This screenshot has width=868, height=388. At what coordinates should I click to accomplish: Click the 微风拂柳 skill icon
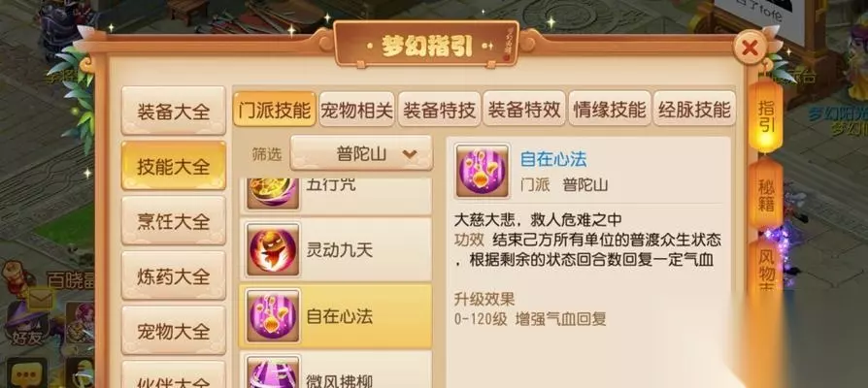[x=273, y=372]
